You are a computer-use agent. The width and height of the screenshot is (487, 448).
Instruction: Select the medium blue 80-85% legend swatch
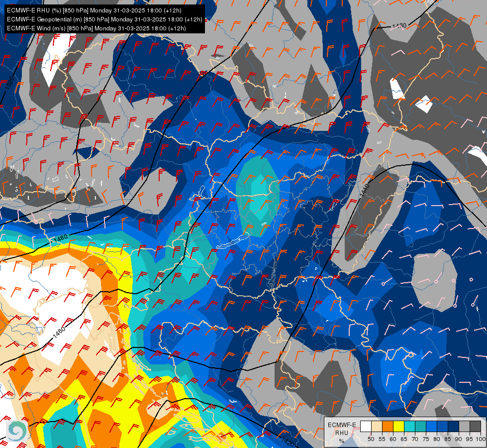click(x=442, y=426)
